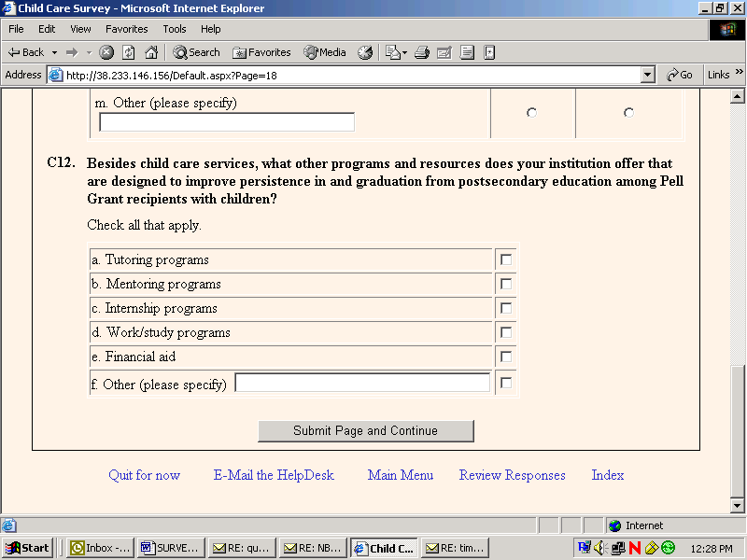Screen dimensions: 747x560
Task: Click the Child C... taskbar item
Action: (x=385, y=548)
